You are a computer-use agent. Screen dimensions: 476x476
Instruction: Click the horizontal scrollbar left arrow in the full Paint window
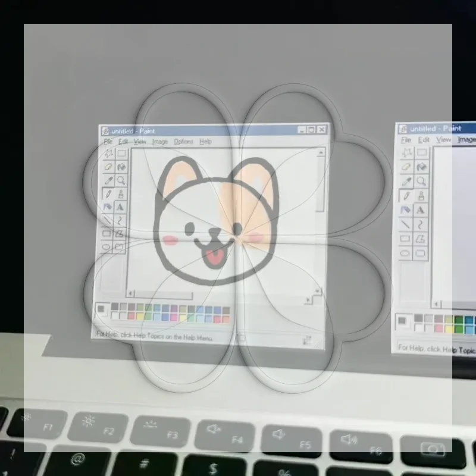click(130, 293)
